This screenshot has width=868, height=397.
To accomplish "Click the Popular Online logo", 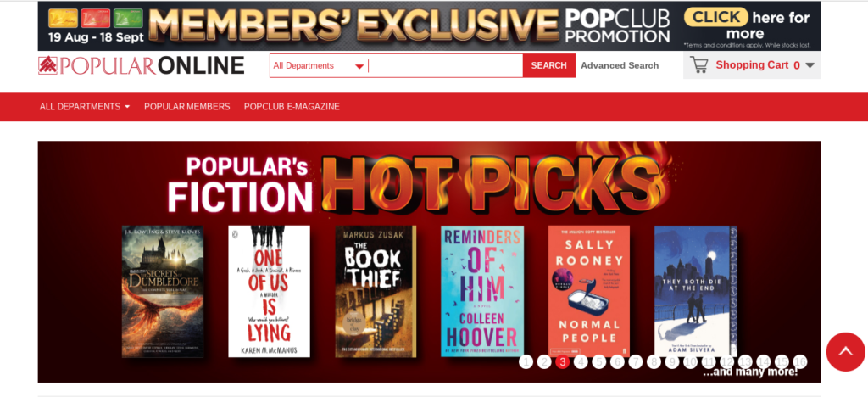I will (x=142, y=65).
